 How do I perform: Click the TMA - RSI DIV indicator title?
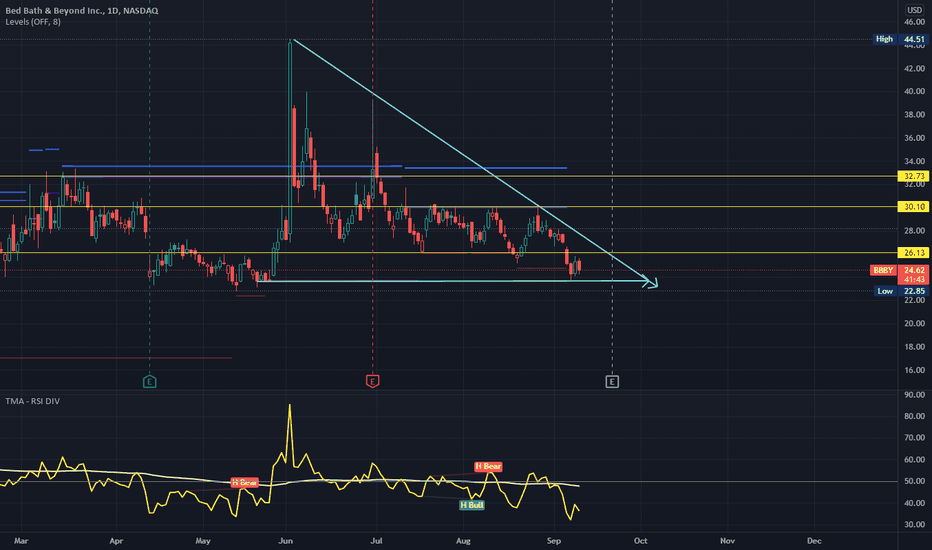(33, 401)
